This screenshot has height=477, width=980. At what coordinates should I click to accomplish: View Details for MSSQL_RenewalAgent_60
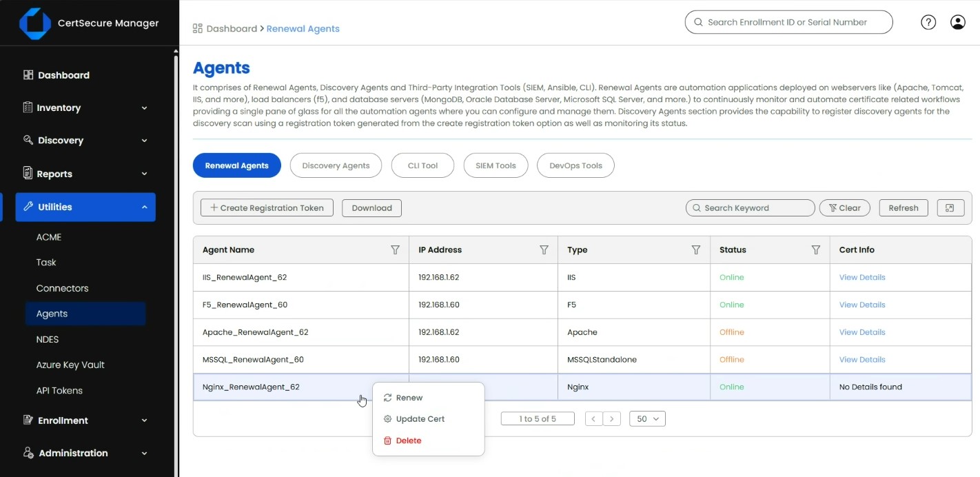[x=862, y=360]
